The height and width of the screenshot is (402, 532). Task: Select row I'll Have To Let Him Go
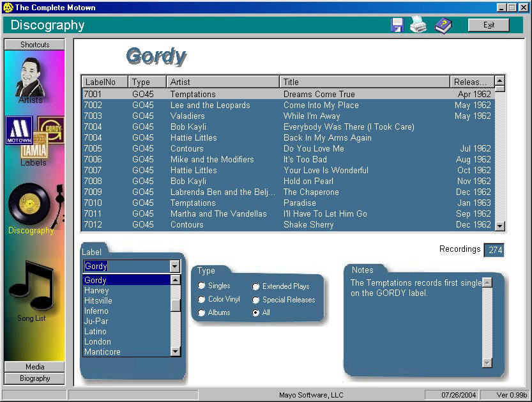pyautogui.click(x=288, y=213)
